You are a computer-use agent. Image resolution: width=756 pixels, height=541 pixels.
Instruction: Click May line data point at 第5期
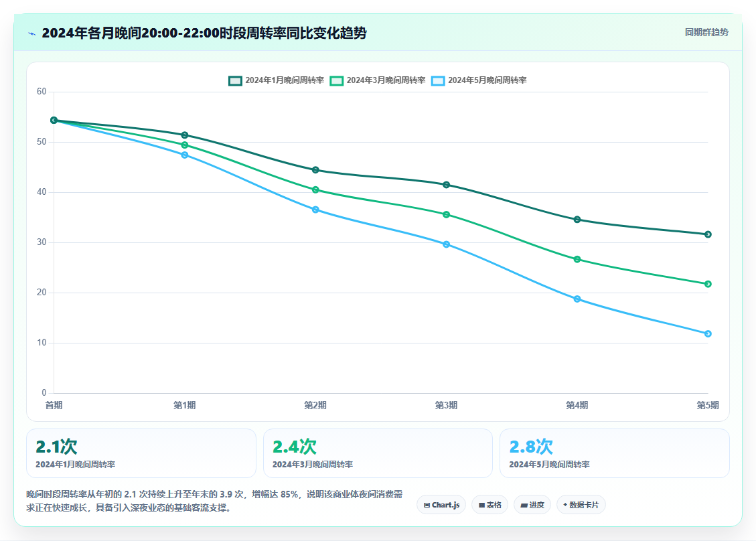tap(708, 333)
